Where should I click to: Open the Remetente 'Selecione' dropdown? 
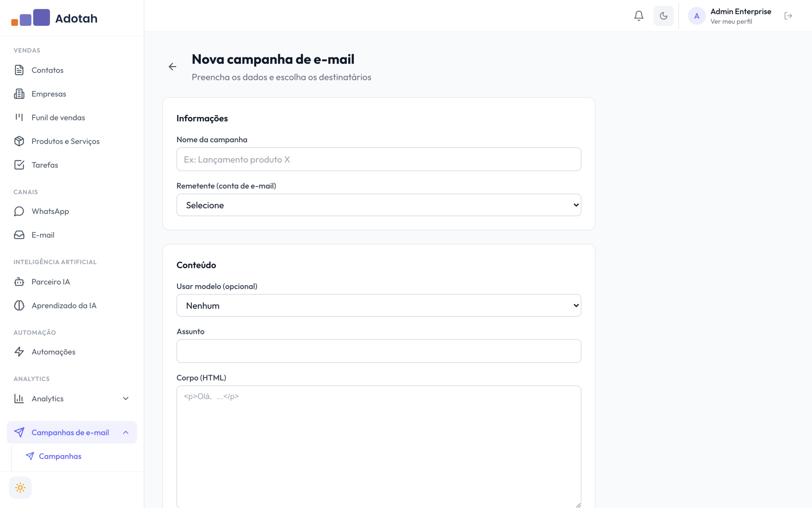coord(378,205)
